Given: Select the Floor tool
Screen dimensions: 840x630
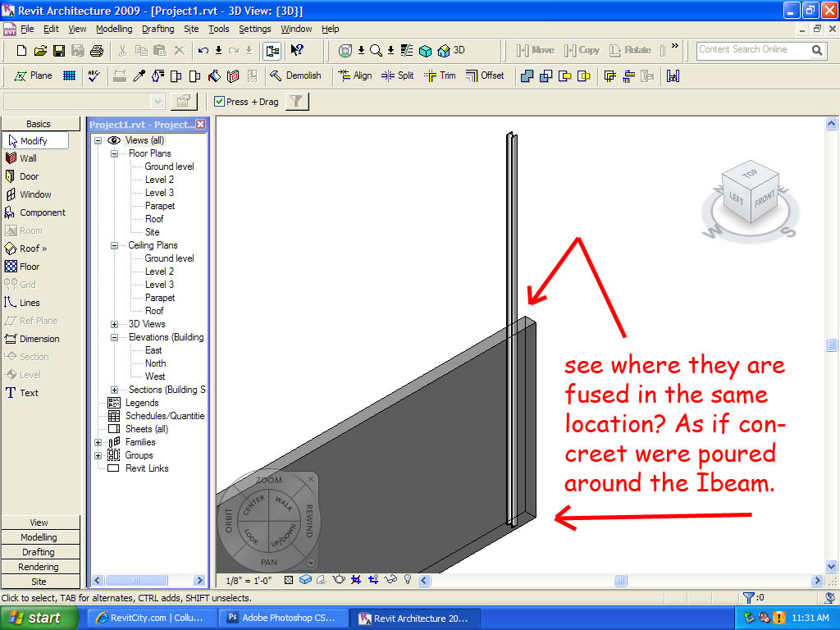Looking at the screenshot, I should (x=22, y=267).
